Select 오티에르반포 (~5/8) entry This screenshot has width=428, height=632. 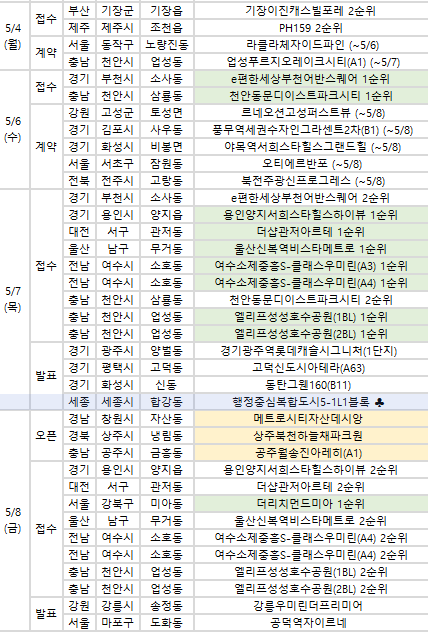coord(311,164)
